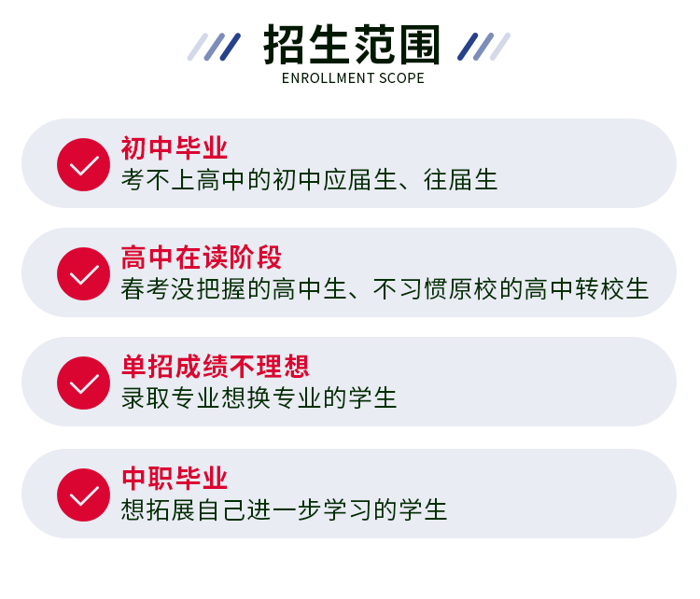Screen dimensions: 700x599
Task: Click the ENROLLMENT SCOPE subtitle text
Action: 353,78
